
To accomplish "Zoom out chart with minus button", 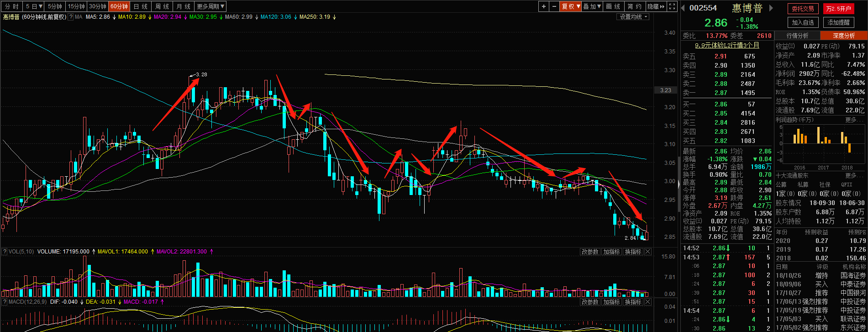I will [x=554, y=6].
